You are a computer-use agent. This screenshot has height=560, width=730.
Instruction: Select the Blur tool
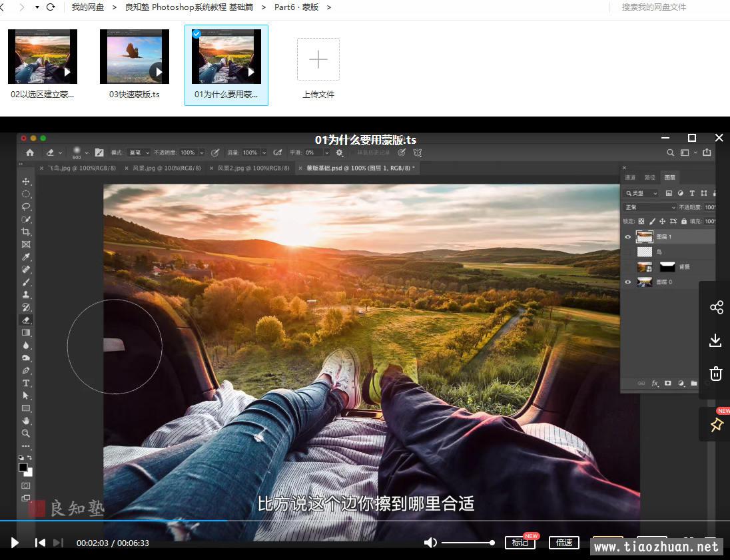(26, 346)
